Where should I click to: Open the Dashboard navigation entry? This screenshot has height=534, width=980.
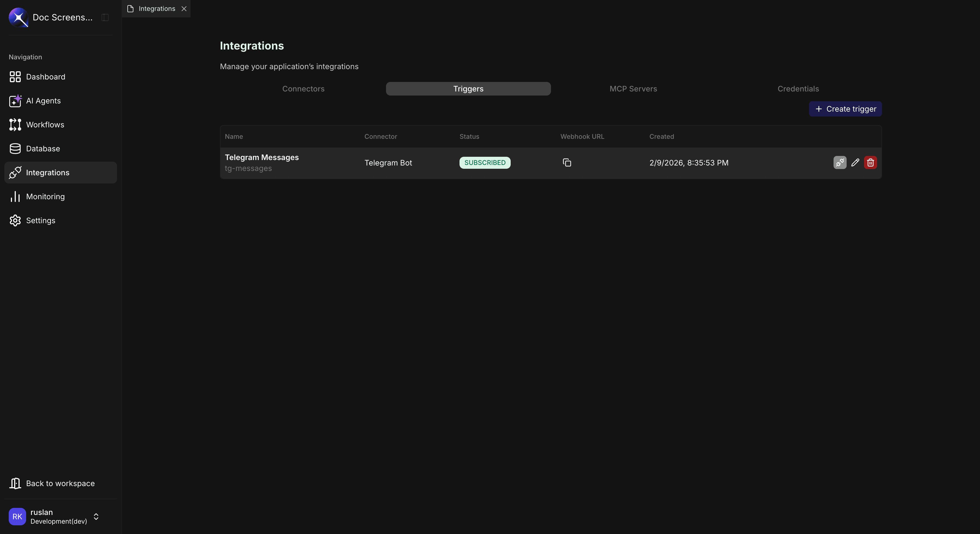[45, 77]
